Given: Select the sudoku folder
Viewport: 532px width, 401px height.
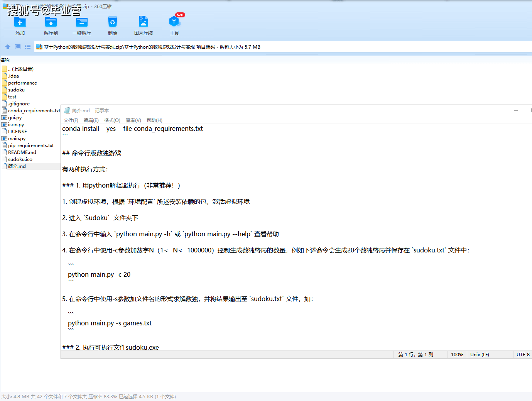Looking at the screenshot, I should (16, 90).
